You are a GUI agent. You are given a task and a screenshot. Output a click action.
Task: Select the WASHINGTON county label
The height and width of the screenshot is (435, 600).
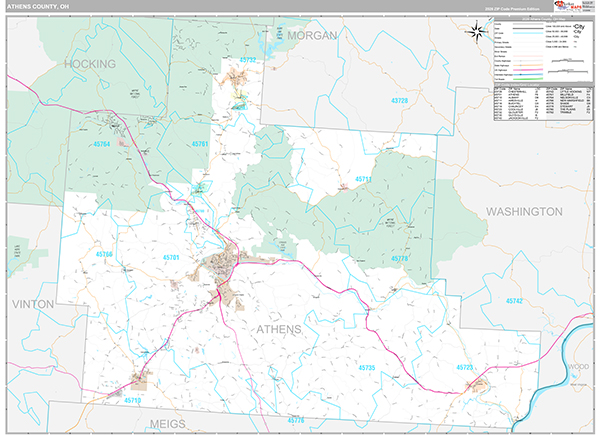click(x=524, y=212)
